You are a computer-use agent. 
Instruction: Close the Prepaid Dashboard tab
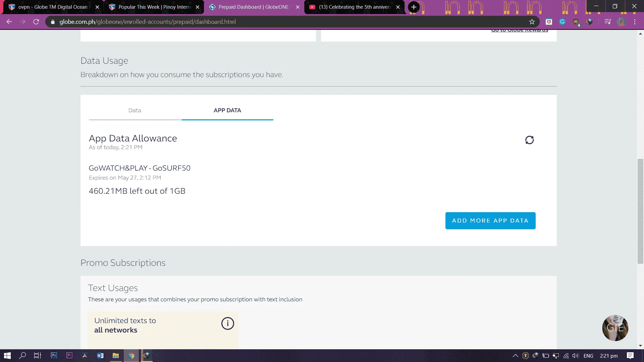(x=298, y=7)
